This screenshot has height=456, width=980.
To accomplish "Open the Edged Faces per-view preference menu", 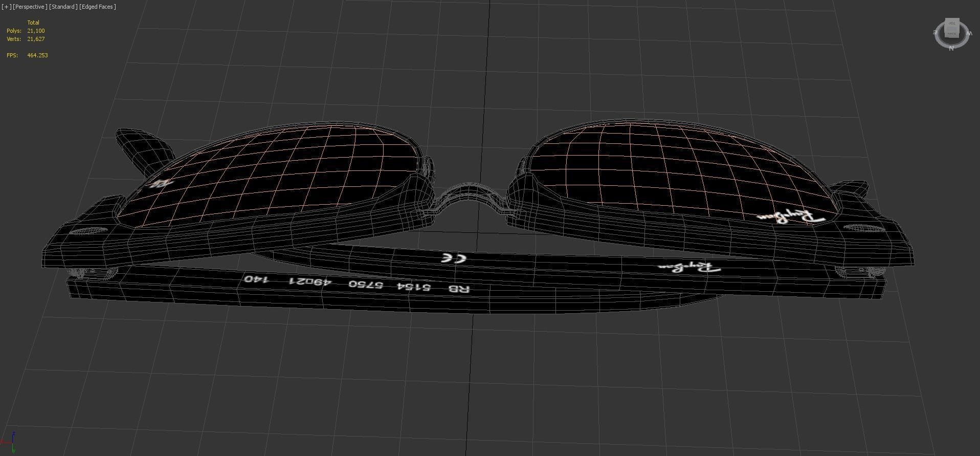I will click(x=98, y=7).
